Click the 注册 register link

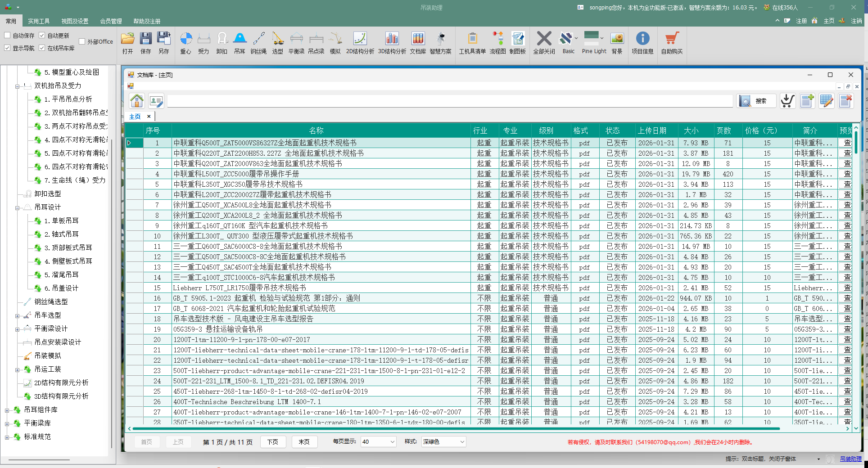(x=801, y=21)
